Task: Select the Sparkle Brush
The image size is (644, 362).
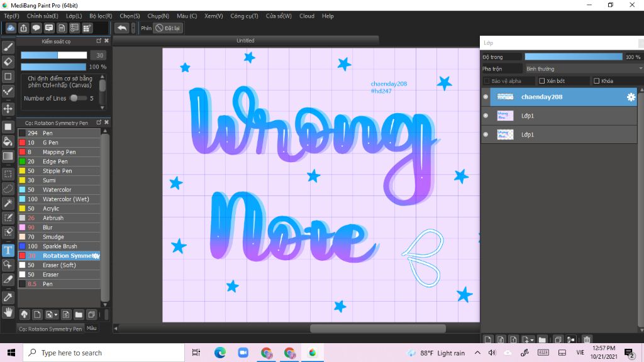Action: [59, 246]
